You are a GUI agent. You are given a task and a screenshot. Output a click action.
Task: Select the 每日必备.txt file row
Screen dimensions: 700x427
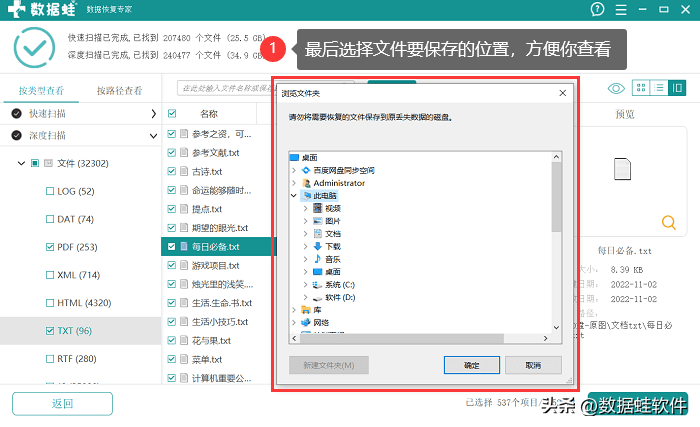219,247
